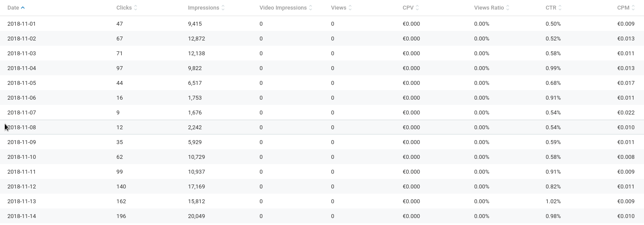Click the Date column sort arrow icon
This screenshot has width=644, height=225.
[23, 8]
